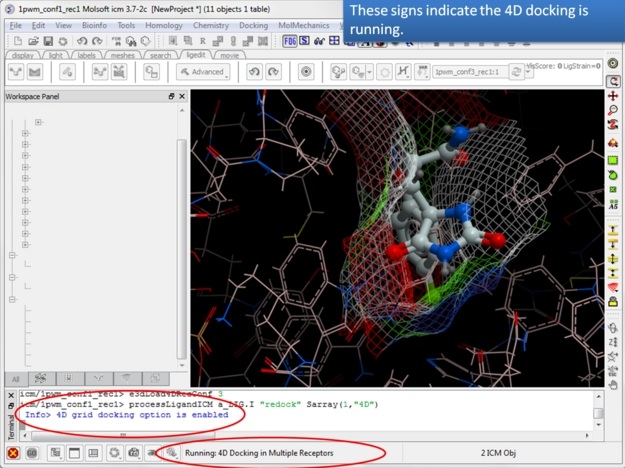Image resolution: width=625 pixels, height=468 pixels.
Task: Open the Chemistry menu
Action: coord(210,26)
